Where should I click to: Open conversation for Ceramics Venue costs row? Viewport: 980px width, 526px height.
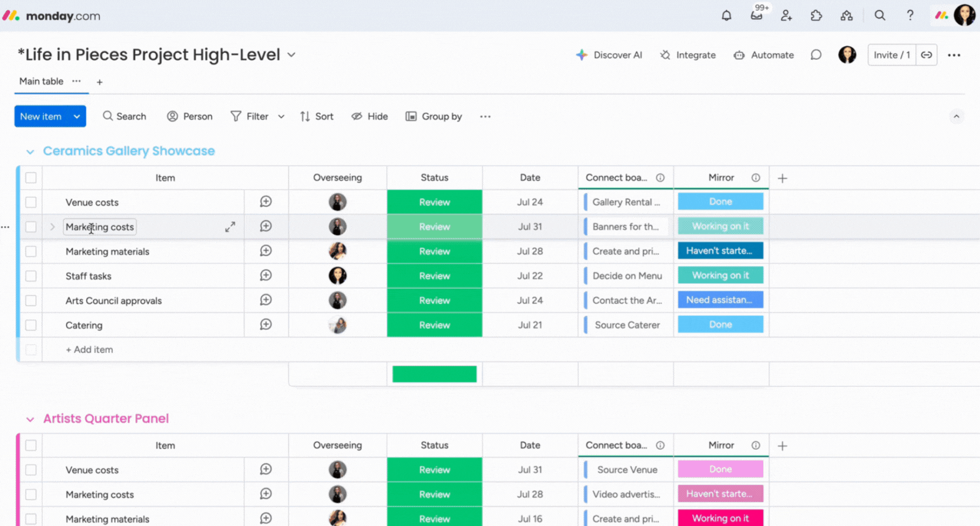click(x=266, y=202)
